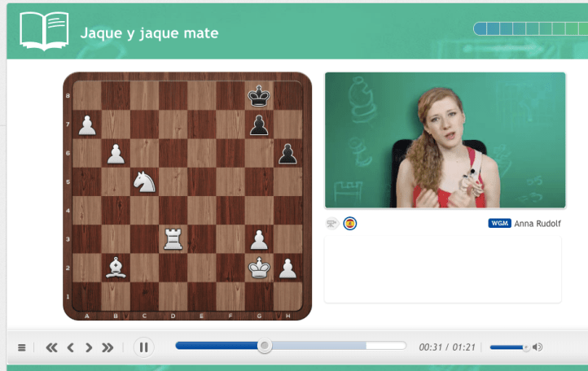Toggle the video camera icon

(332, 223)
